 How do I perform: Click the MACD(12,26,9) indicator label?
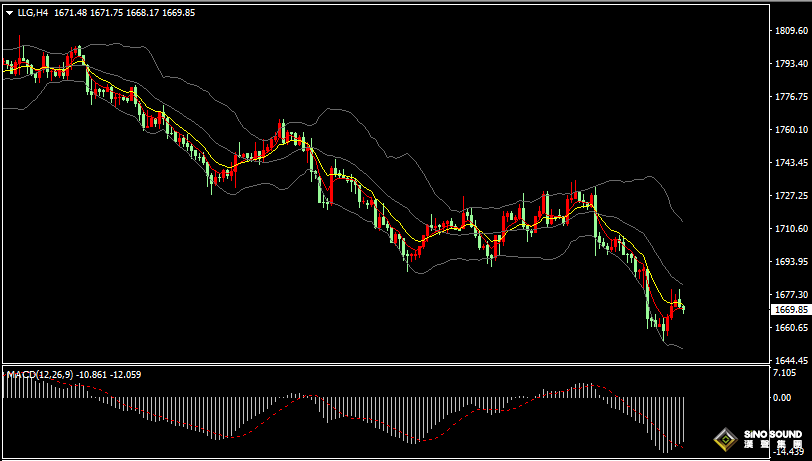[x=40, y=374]
